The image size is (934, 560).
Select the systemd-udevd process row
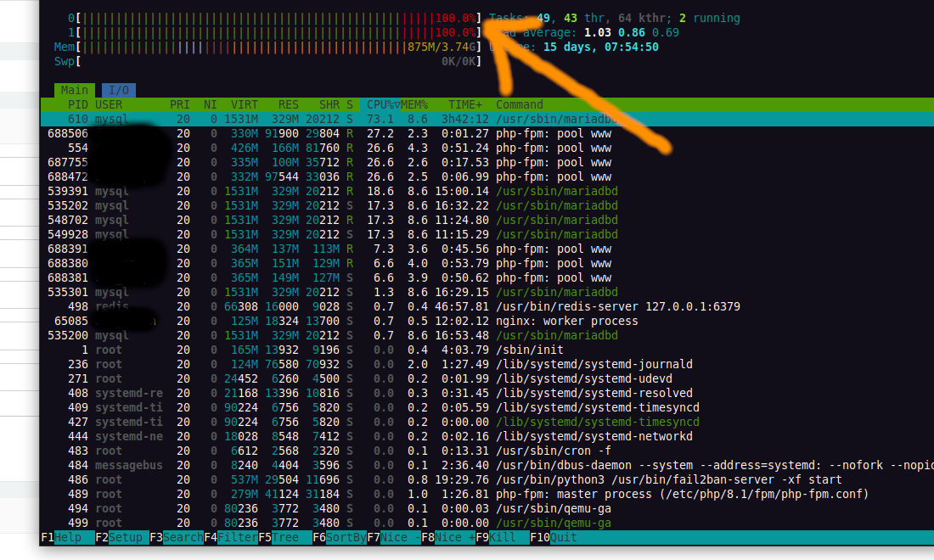click(487, 379)
